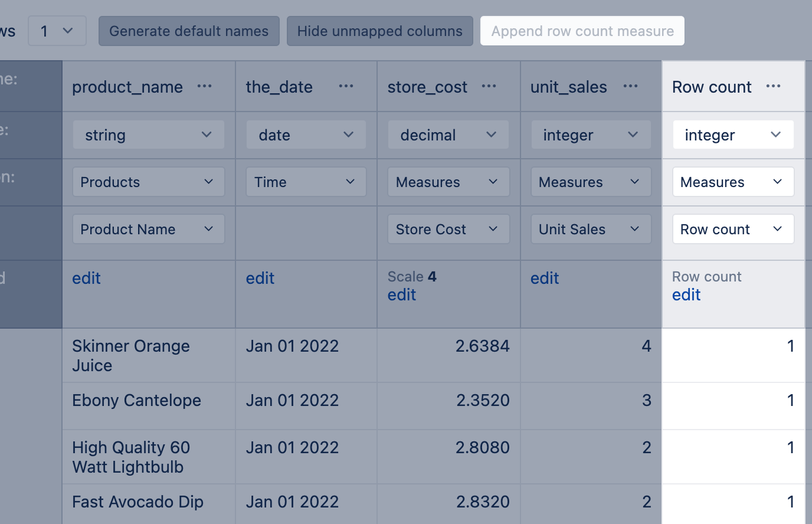Click Generate default names button
812x524 pixels.
(x=189, y=31)
